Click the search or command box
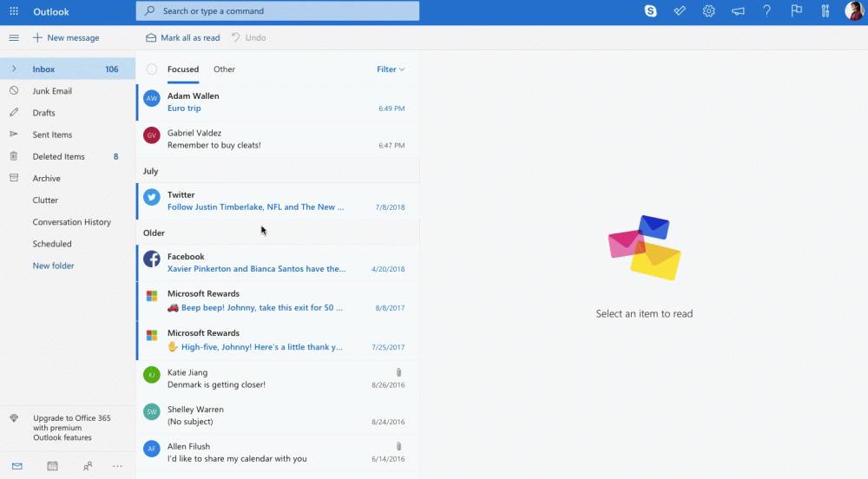Viewport: 868px width, 479px height. (x=278, y=11)
